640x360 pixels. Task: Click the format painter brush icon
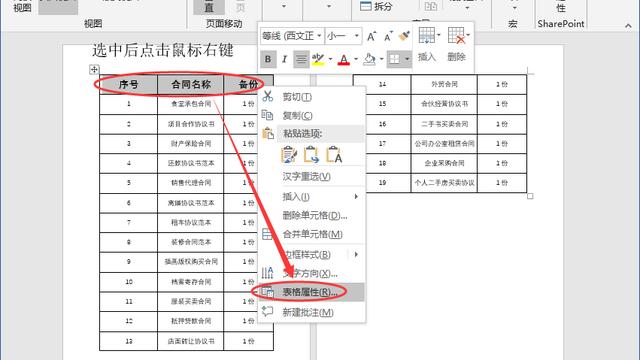pyautogui.click(x=404, y=36)
